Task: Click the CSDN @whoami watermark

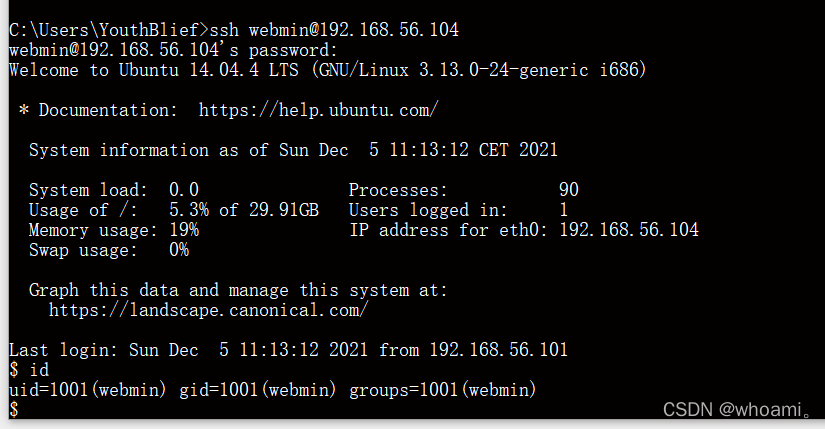Action: coord(738,410)
